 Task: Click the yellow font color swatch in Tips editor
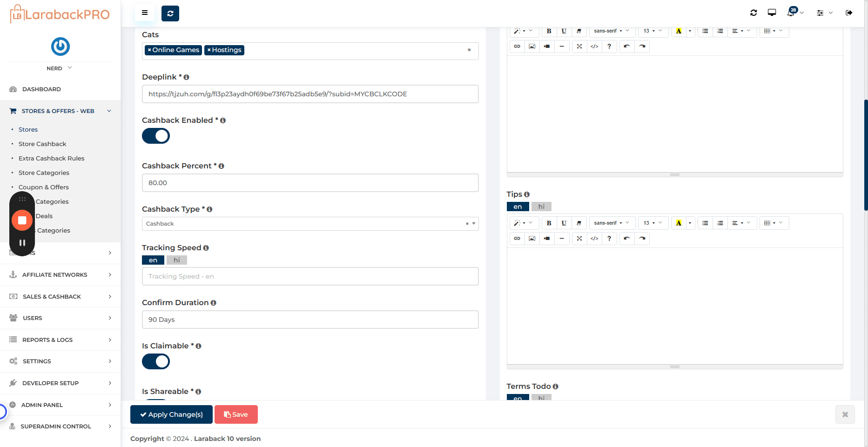pos(679,223)
